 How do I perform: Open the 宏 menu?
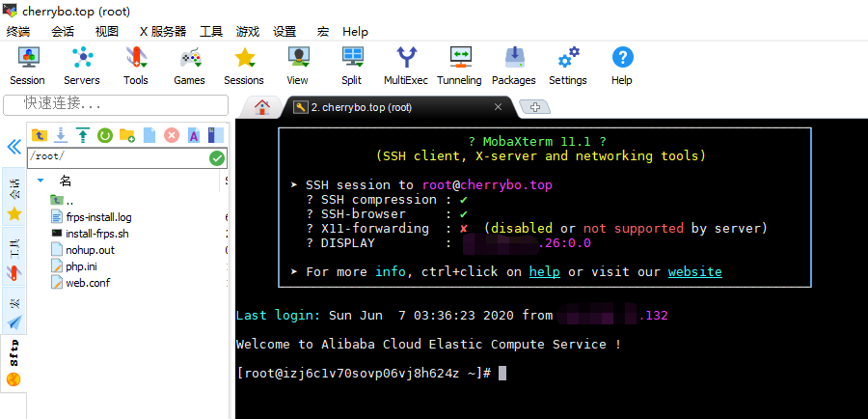pyautogui.click(x=323, y=32)
